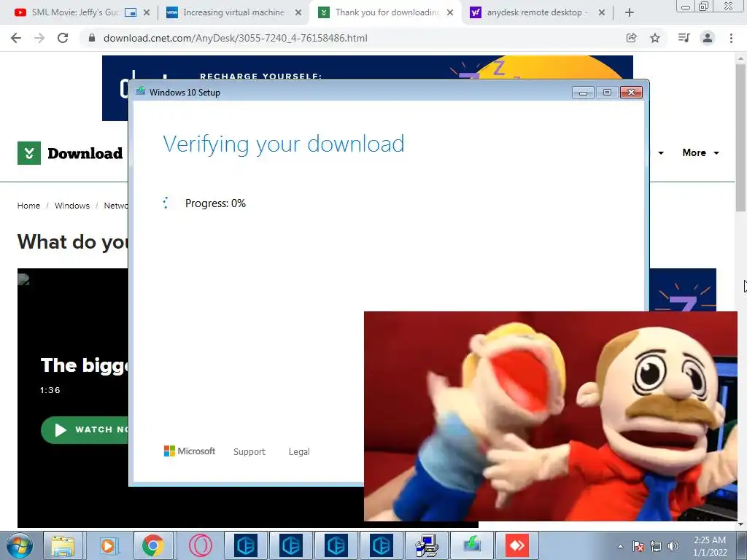Click the Recharge Yourself banner ad
Image resolution: width=747 pixels, height=560 pixels.
(x=368, y=68)
